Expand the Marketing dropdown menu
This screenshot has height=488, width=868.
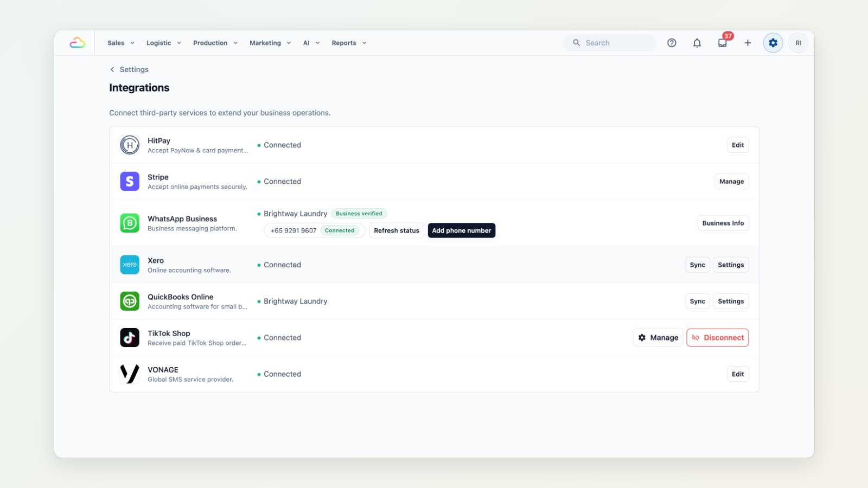270,43
